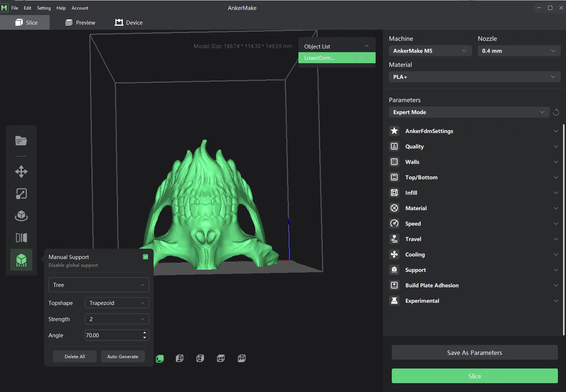Switch to the green perspective view cube

point(160,359)
